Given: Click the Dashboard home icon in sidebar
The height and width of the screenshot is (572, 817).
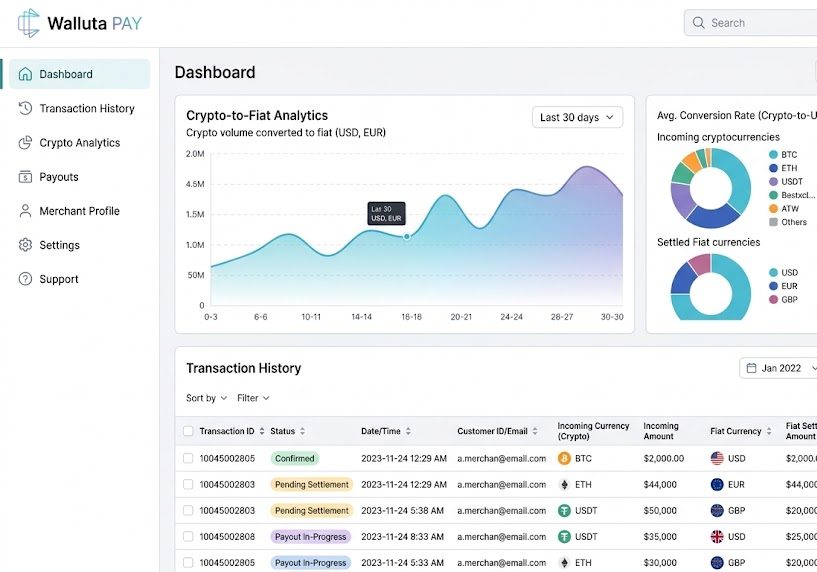Looking at the screenshot, I should click(x=25, y=74).
